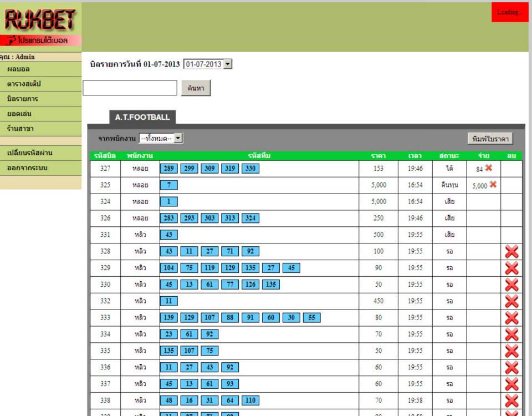This screenshot has width=532, height=416.
Task: Click team code 110 in bill 338
Action: pyautogui.click(x=250, y=400)
